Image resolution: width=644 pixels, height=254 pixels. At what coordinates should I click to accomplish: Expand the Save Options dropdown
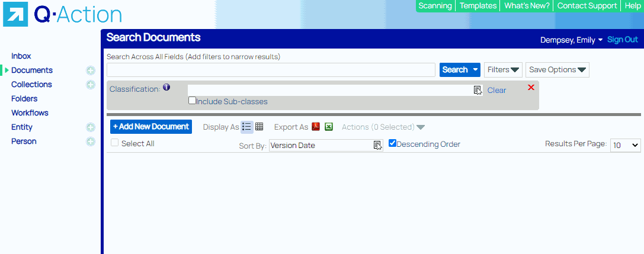(557, 70)
